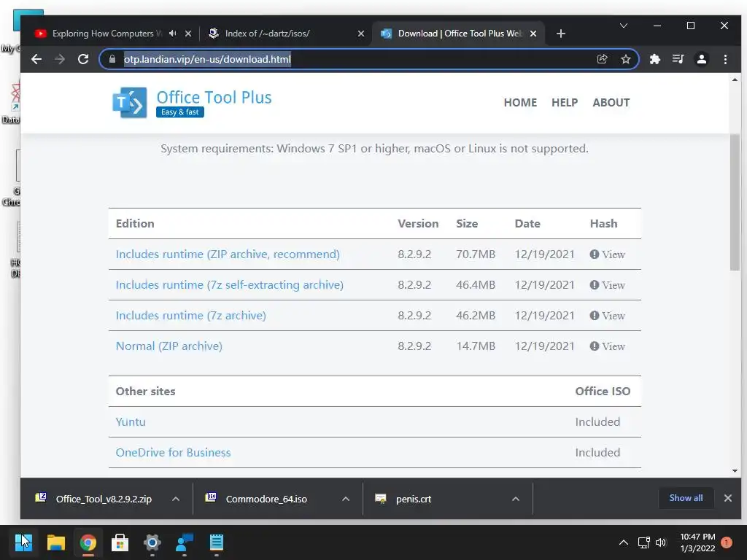Open a new browser tab
This screenshot has height=560, width=747.
click(x=561, y=34)
